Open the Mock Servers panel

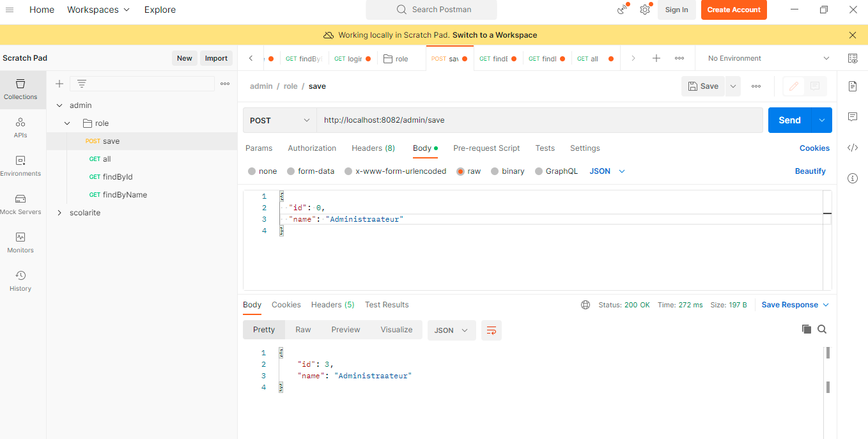pos(20,204)
